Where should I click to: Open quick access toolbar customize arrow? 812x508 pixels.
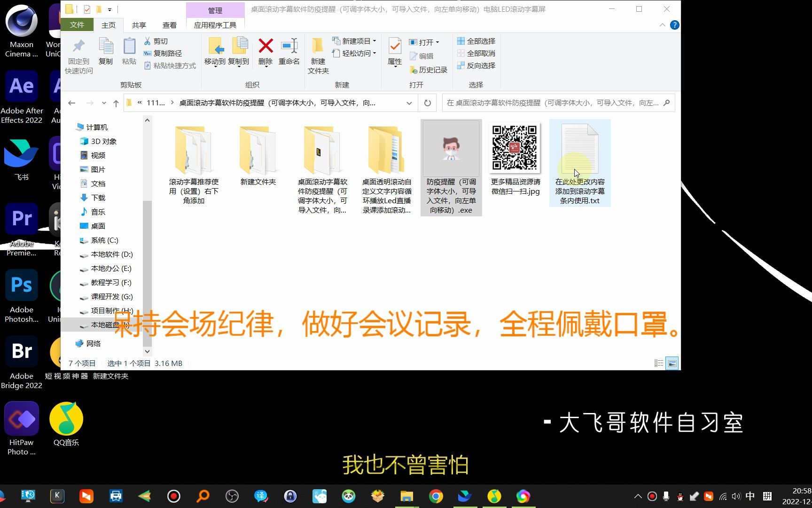coord(109,9)
